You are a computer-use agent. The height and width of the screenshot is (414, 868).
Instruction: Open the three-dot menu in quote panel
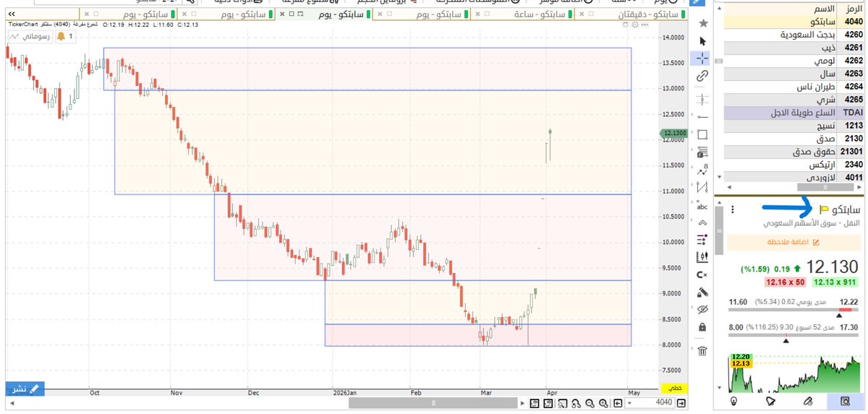click(733, 210)
